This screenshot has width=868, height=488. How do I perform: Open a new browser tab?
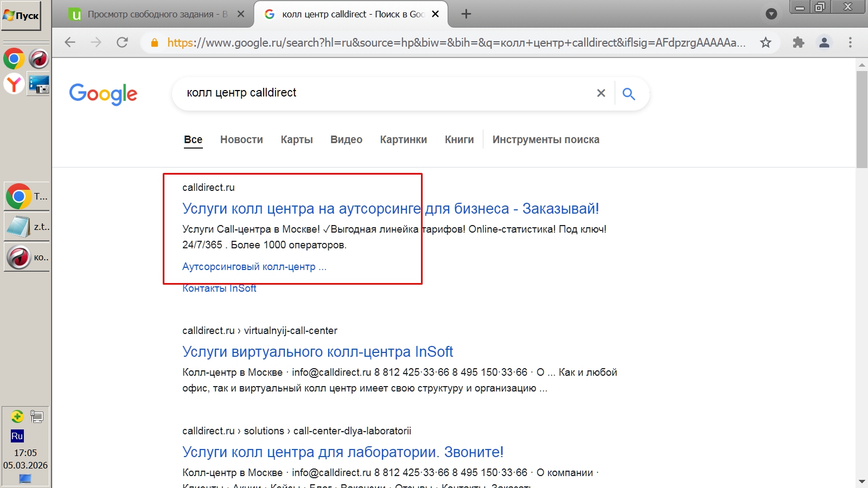pos(466,14)
